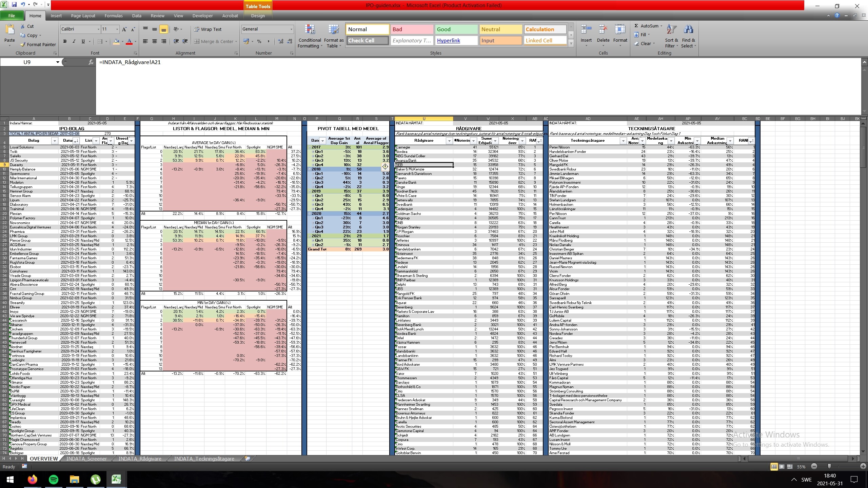Apply the Good cell style
This screenshot has width=868, height=488.
tap(456, 29)
